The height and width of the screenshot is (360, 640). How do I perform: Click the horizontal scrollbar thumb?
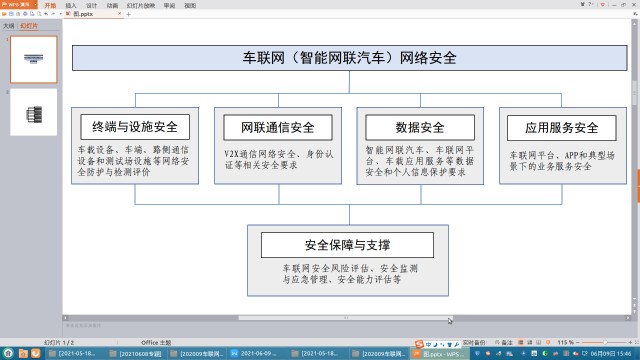coord(345,318)
